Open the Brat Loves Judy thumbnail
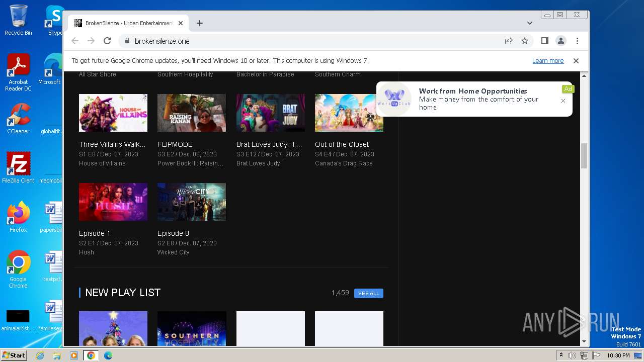This screenshot has height=362, width=644. [271, 113]
